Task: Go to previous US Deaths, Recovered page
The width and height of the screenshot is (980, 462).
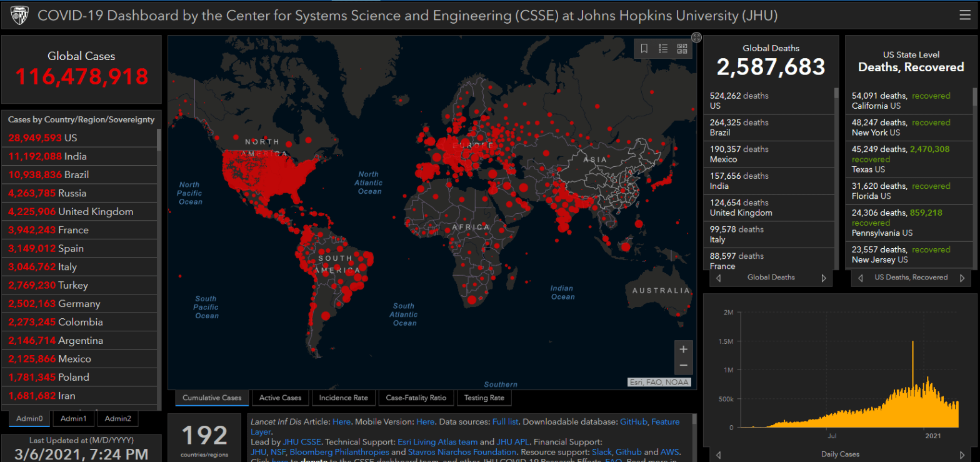Action: 861,278
